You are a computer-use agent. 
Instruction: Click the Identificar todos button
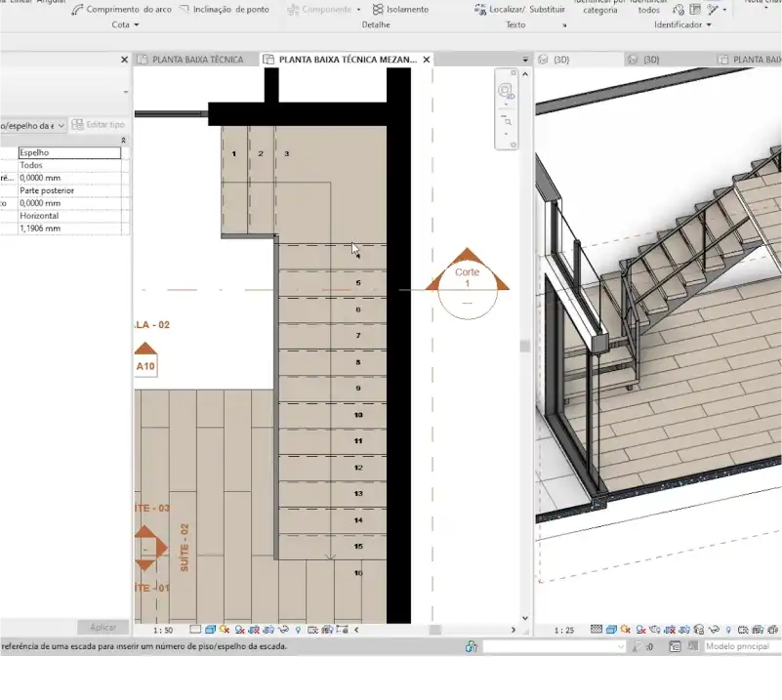click(x=648, y=7)
